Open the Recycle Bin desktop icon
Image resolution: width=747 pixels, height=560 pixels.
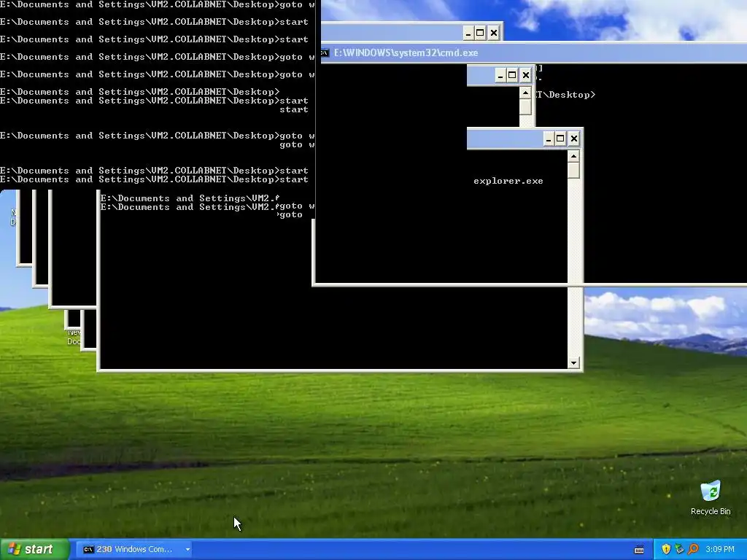(x=711, y=498)
